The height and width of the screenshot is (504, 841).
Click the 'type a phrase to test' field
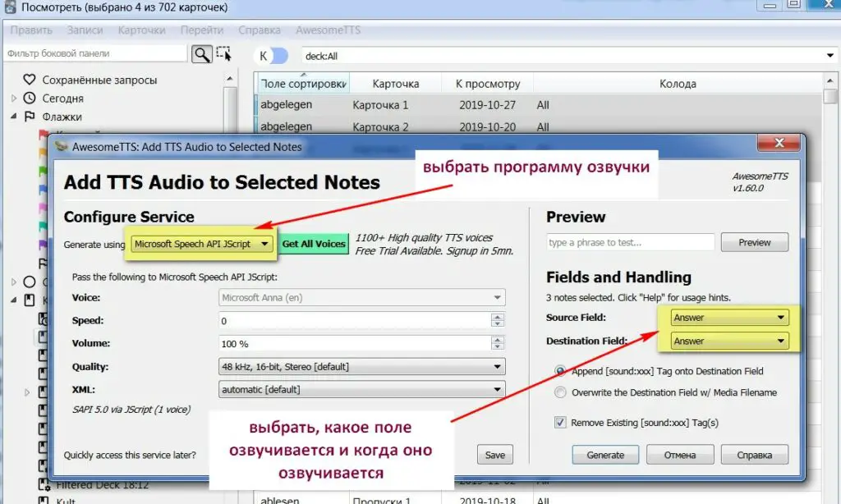[x=630, y=242]
